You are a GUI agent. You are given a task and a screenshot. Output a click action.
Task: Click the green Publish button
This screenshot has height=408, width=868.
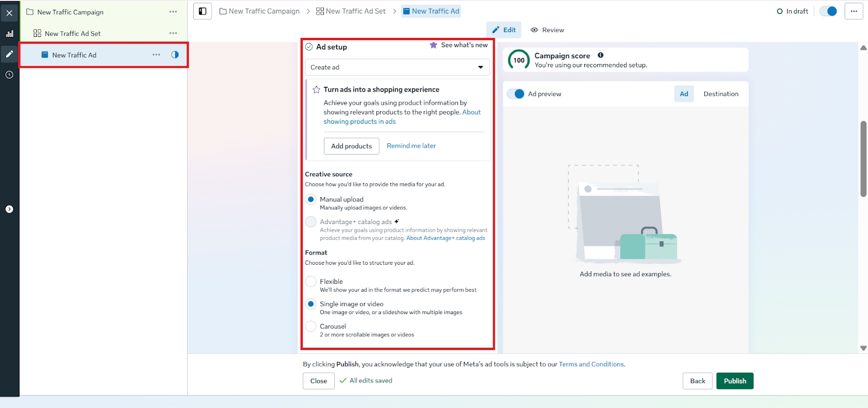735,381
